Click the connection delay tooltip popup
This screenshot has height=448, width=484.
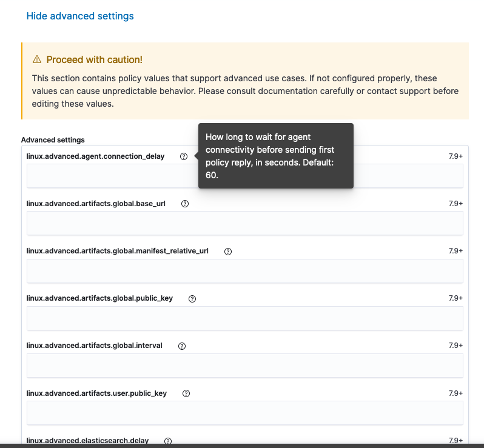pos(275,156)
